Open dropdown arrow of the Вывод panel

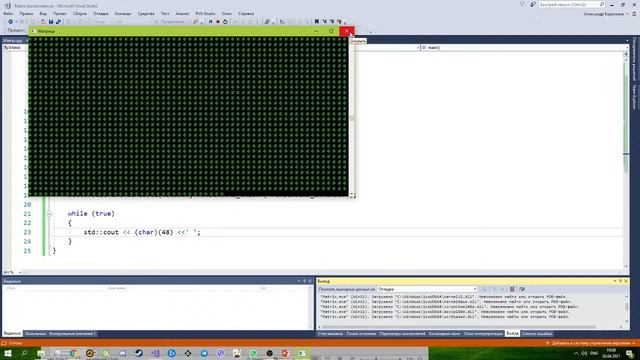pos(615,281)
